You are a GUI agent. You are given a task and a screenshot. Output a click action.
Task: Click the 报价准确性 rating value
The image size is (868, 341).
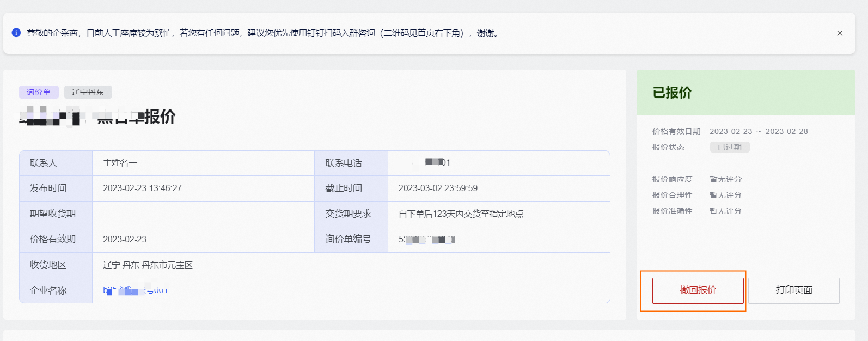(x=725, y=211)
